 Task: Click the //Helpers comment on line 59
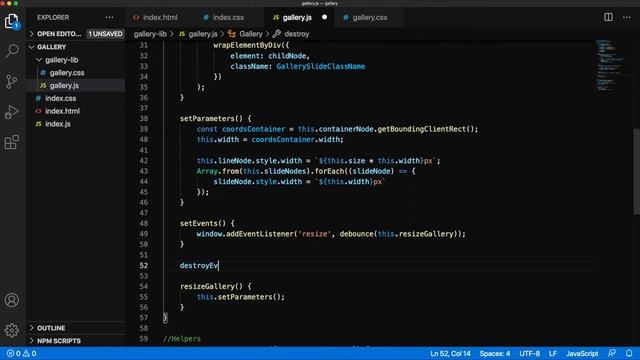pos(182,338)
